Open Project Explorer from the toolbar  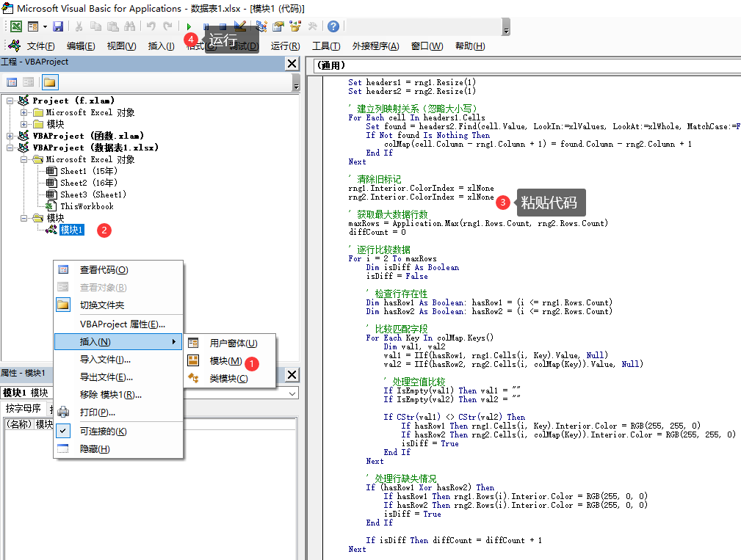[x=261, y=26]
